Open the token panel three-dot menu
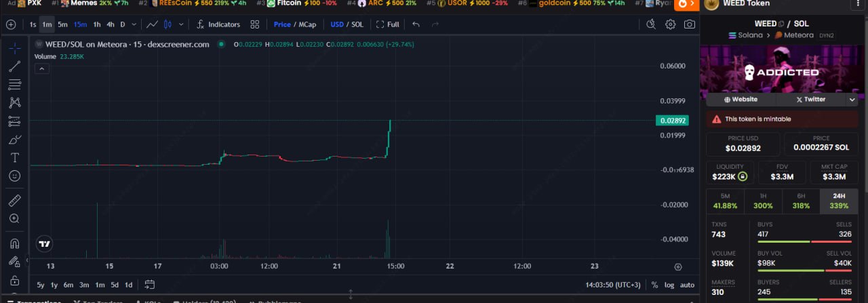 (x=860, y=3)
